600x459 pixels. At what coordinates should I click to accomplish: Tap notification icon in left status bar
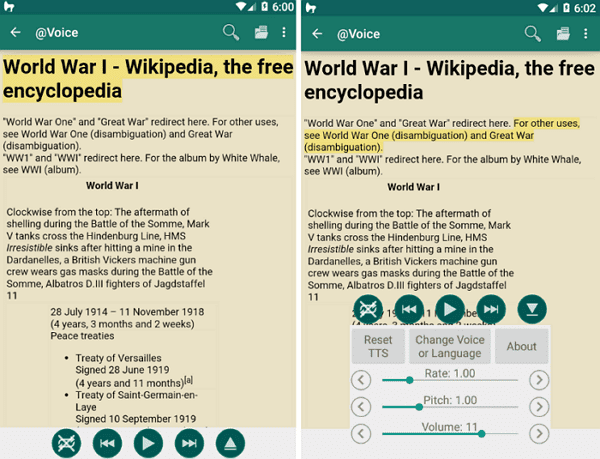[9, 7]
